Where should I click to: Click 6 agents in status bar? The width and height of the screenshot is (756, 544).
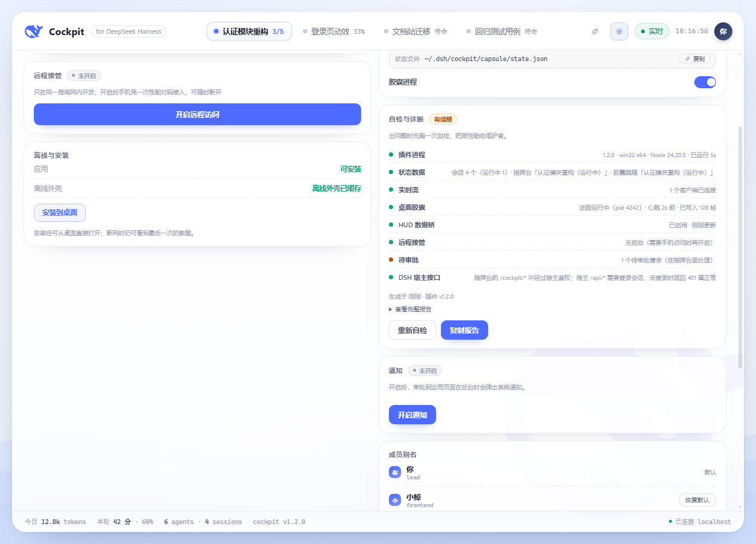coord(178,522)
